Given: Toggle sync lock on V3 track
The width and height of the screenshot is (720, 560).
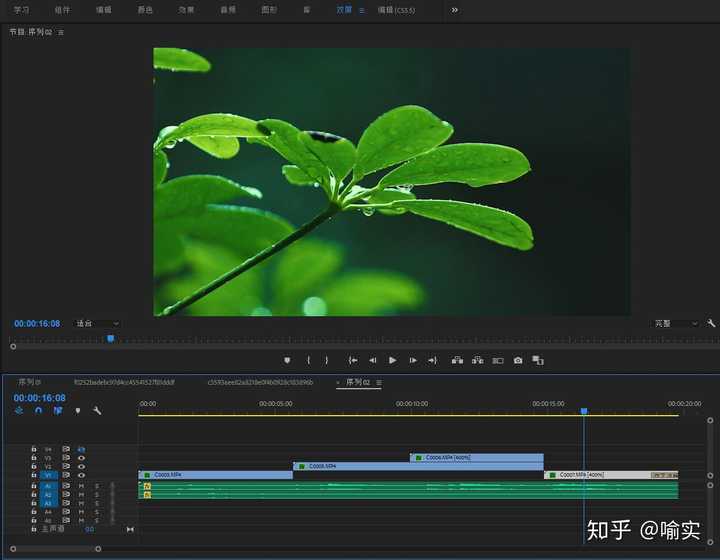Looking at the screenshot, I should pyautogui.click(x=66, y=458).
